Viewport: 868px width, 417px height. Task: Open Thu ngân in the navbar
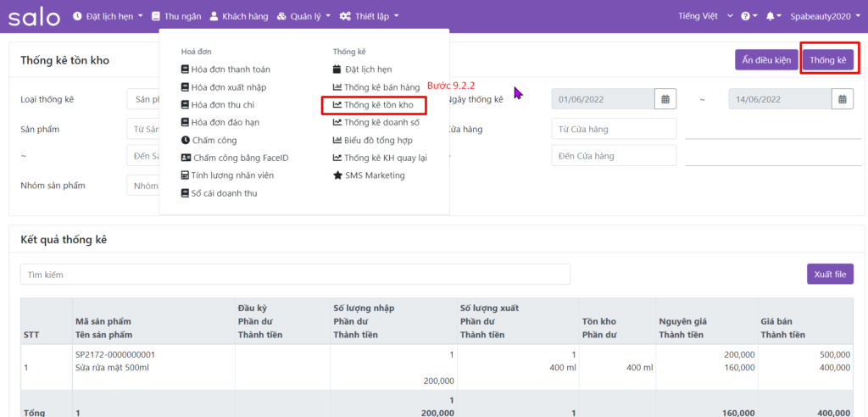point(176,17)
